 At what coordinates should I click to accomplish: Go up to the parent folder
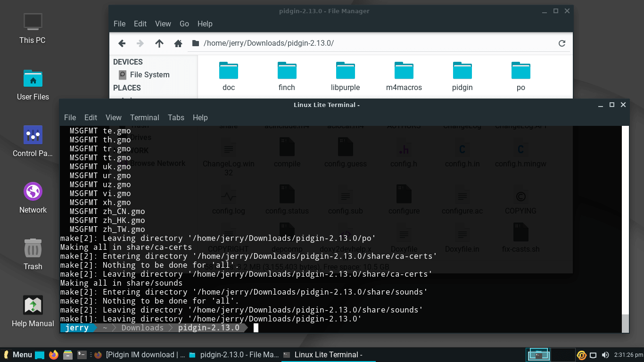159,43
